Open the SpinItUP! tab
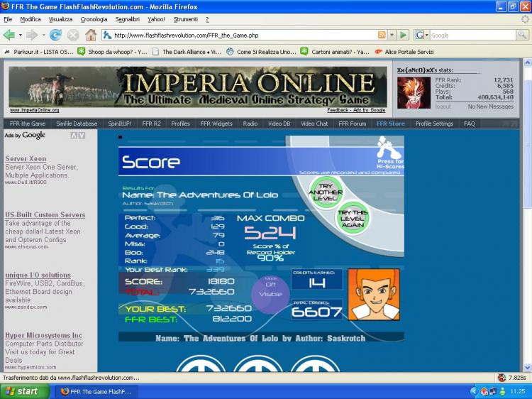 [120, 124]
